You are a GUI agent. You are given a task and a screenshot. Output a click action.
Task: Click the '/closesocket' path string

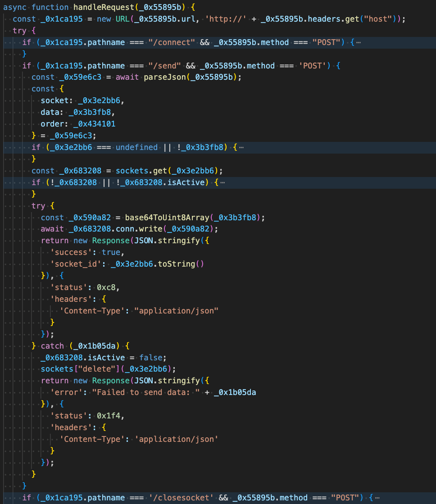click(x=181, y=498)
